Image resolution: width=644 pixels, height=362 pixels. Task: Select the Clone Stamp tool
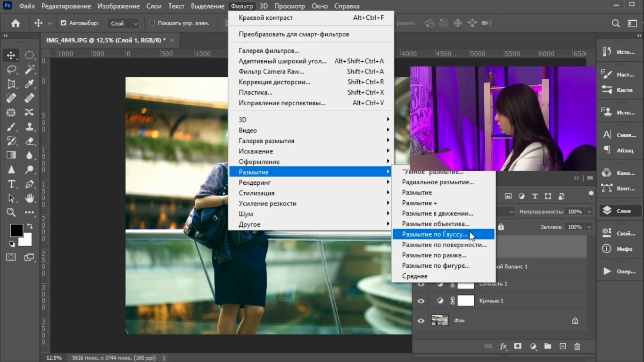29,127
